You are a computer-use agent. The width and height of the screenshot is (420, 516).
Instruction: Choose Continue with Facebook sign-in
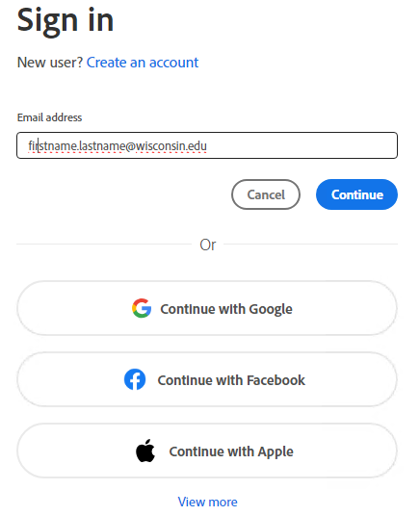[x=207, y=379]
